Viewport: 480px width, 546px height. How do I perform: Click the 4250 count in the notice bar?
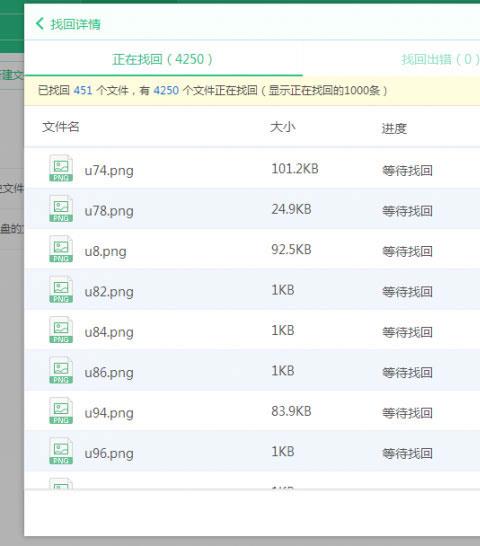[166, 91]
